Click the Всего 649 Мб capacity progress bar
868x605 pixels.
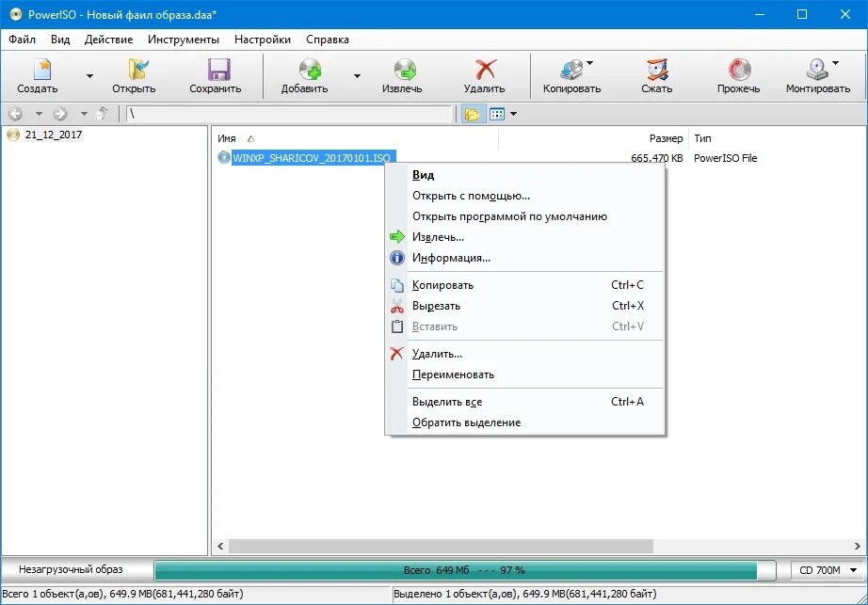coord(464,570)
